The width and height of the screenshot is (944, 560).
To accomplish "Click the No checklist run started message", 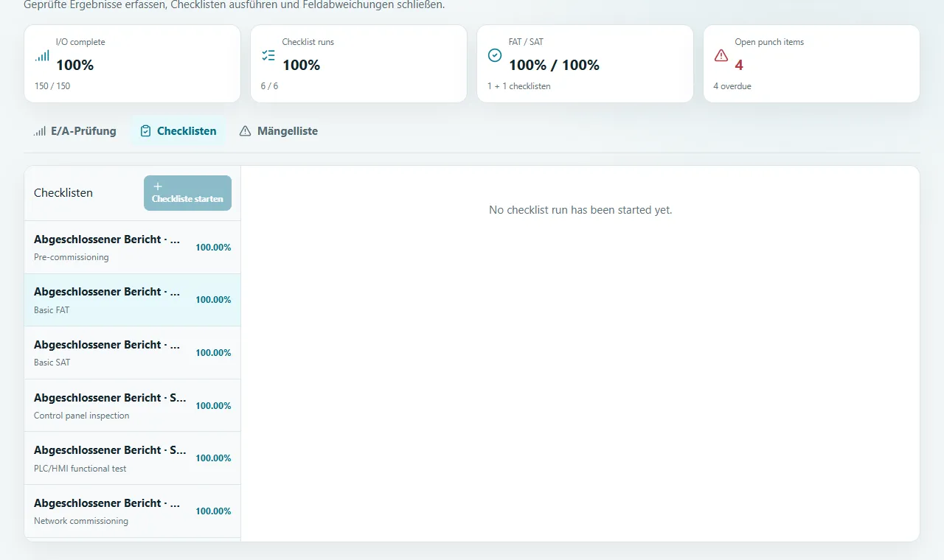I will [580, 210].
